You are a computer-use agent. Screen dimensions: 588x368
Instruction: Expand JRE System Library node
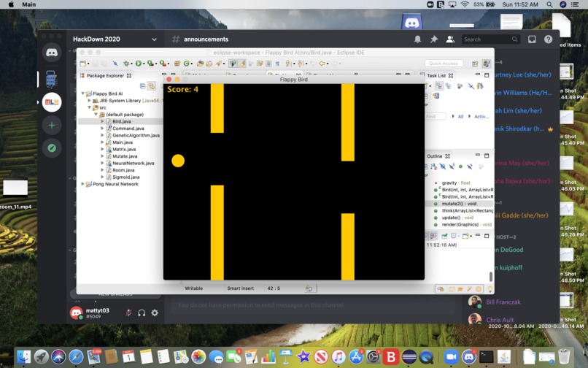click(x=89, y=101)
